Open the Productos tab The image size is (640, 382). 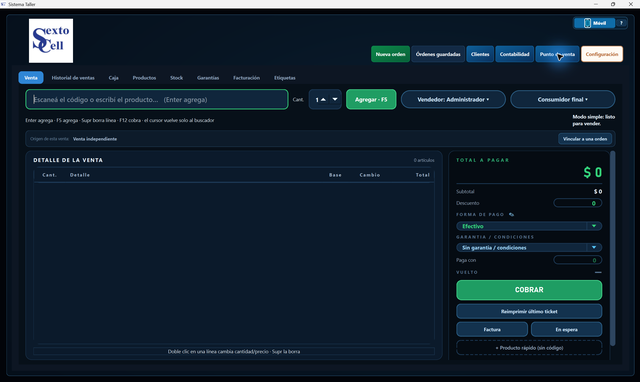(144, 78)
